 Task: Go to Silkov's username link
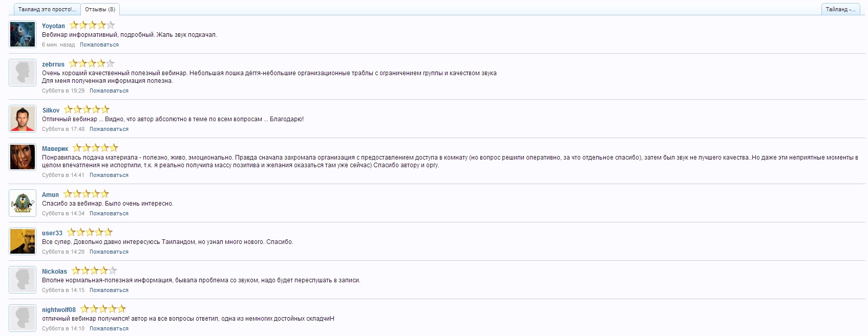click(x=51, y=110)
